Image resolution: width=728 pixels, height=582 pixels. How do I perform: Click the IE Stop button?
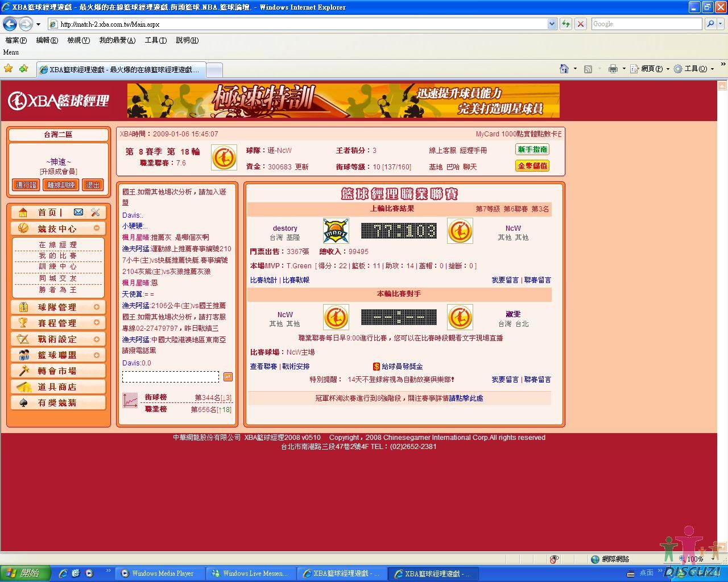tap(581, 24)
